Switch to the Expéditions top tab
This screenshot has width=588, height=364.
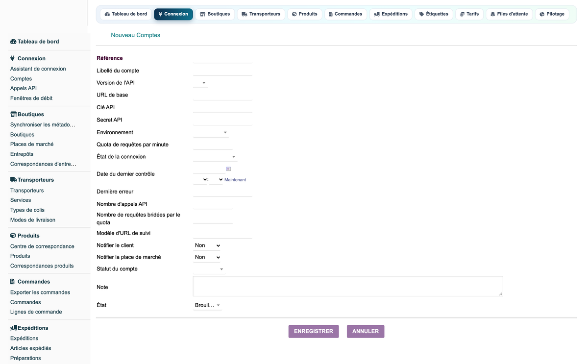coord(391,14)
